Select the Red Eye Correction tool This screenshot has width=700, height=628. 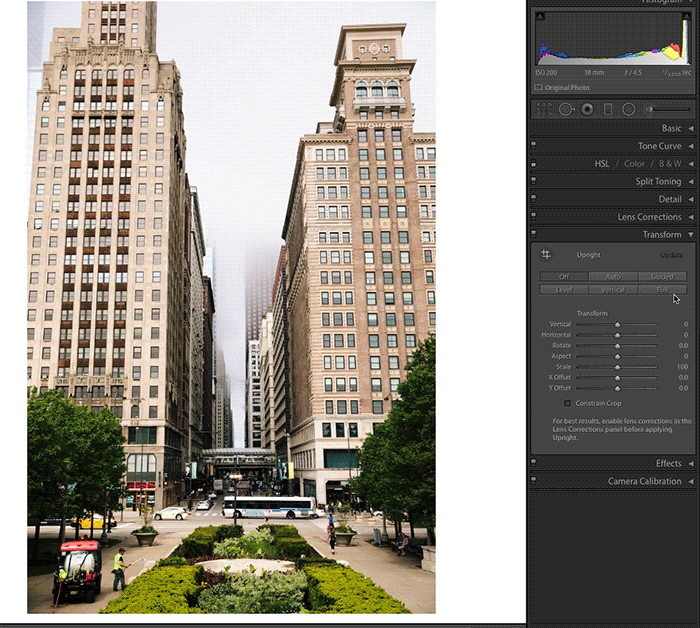pos(587,109)
